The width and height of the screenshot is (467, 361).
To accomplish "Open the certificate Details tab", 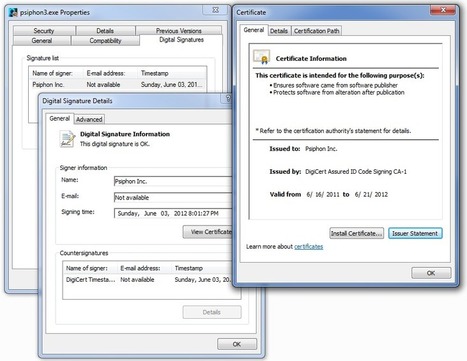I will 279,31.
